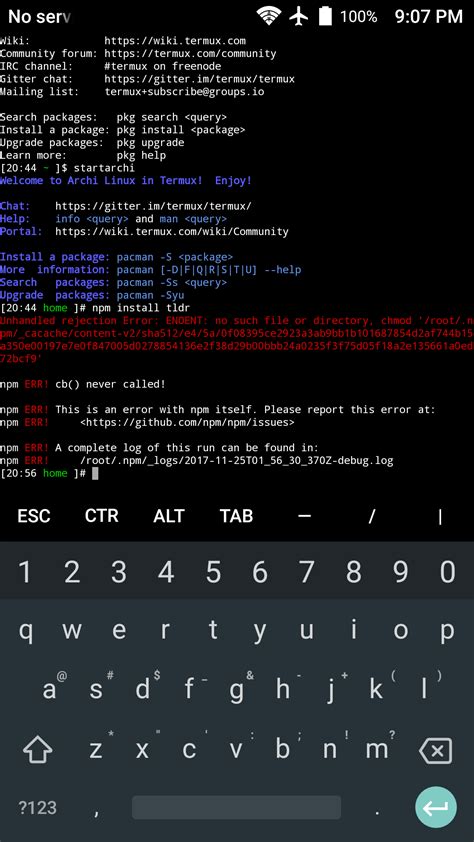This screenshot has height=842, width=474.
Task: Tap the comma key on keyboard
Action: point(96,809)
